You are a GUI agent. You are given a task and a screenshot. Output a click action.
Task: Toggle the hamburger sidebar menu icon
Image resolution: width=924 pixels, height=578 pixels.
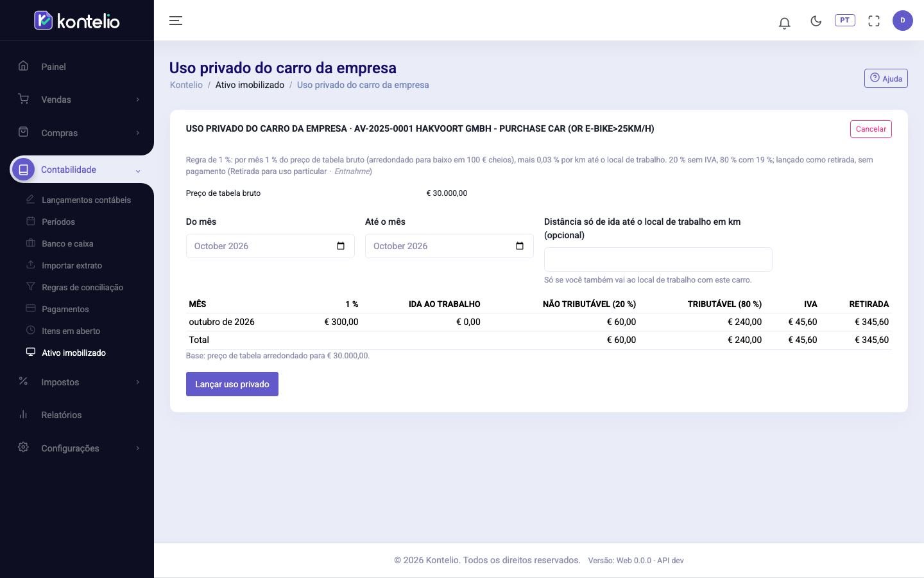[176, 21]
